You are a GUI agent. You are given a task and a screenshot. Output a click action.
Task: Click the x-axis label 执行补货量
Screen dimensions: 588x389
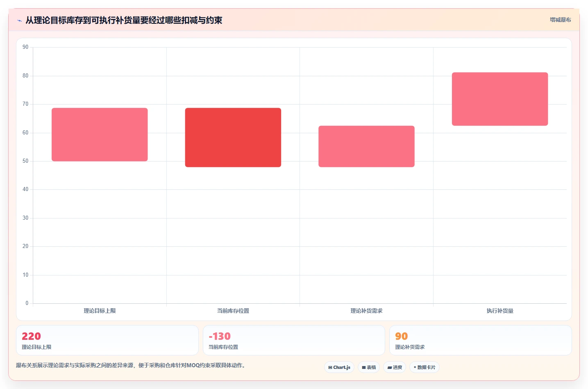pyautogui.click(x=500, y=311)
